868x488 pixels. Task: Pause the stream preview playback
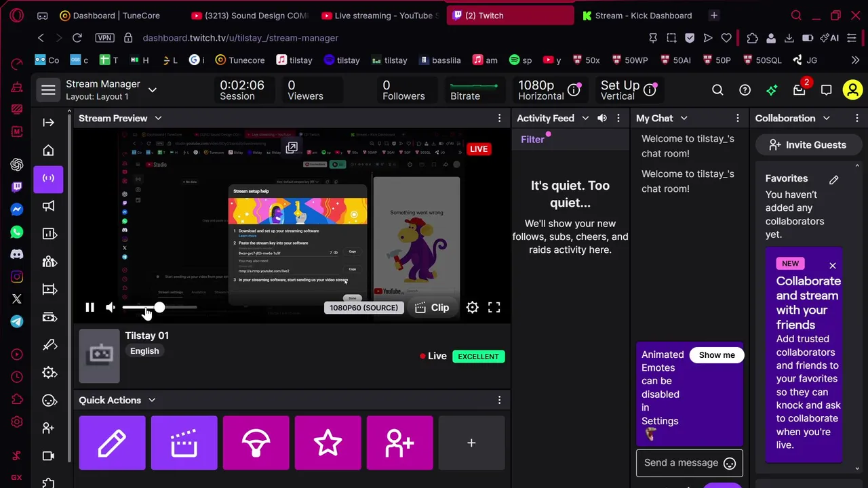click(x=90, y=308)
